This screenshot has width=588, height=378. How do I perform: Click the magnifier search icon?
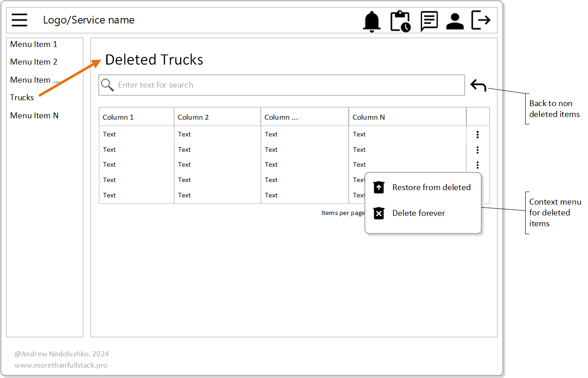[108, 85]
